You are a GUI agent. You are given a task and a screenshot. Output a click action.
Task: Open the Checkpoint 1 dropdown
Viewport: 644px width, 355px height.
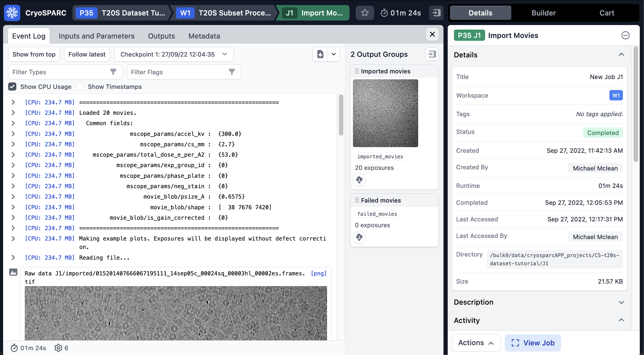[174, 54]
